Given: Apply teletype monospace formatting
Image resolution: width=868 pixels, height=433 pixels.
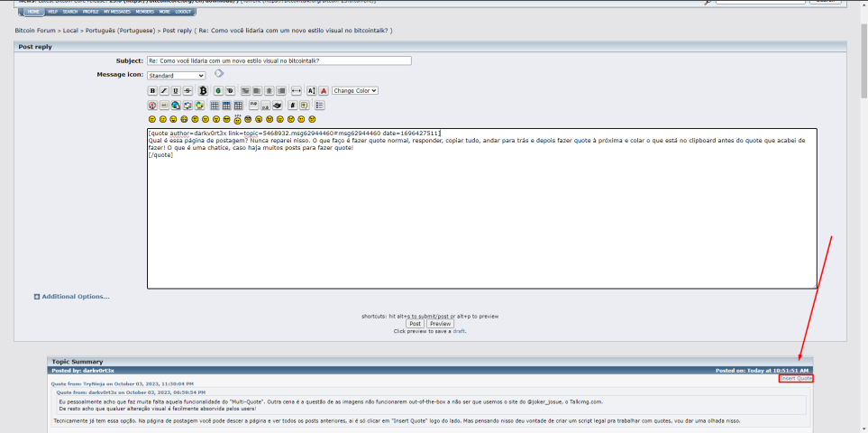Looking at the screenshot, I should tap(278, 105).
